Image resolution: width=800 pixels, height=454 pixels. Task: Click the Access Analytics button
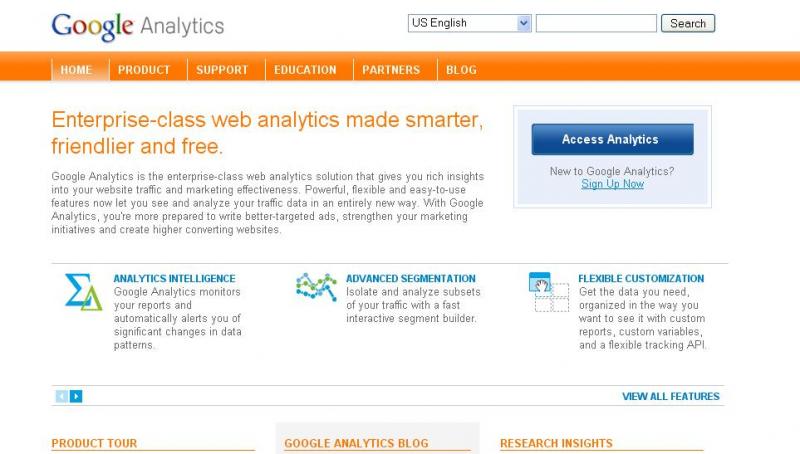(x=612, y=139)
